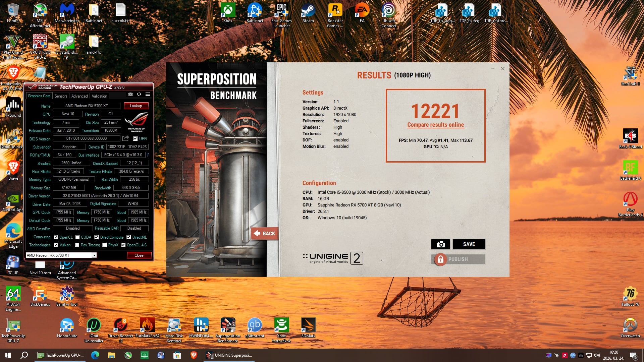Image resolution: width=644 pixels, height=362 pixels.
Task: Click the GPU-Z refresh icon
Action: pyautogui.click(x=139, y=95)
